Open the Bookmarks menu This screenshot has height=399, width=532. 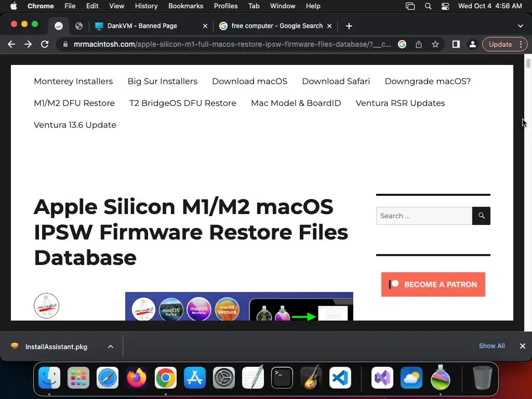[x=185, y=6]
